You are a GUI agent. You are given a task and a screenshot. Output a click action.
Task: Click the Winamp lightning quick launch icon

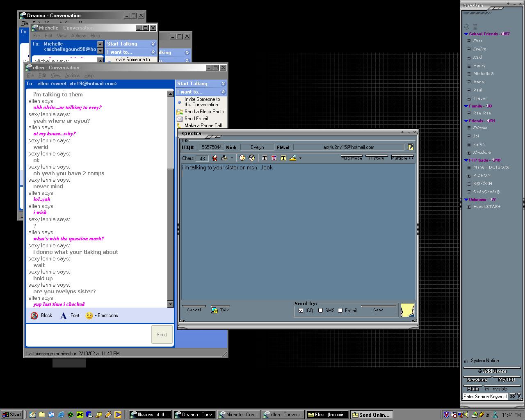pyautogui.click(x=108, y=415)
